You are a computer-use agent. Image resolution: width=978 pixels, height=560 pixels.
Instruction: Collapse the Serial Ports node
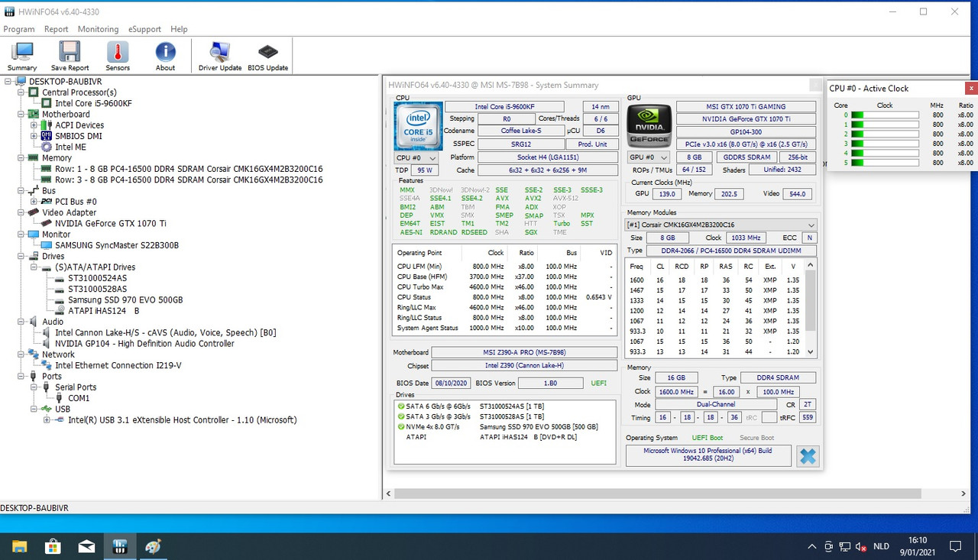(34, 387)
